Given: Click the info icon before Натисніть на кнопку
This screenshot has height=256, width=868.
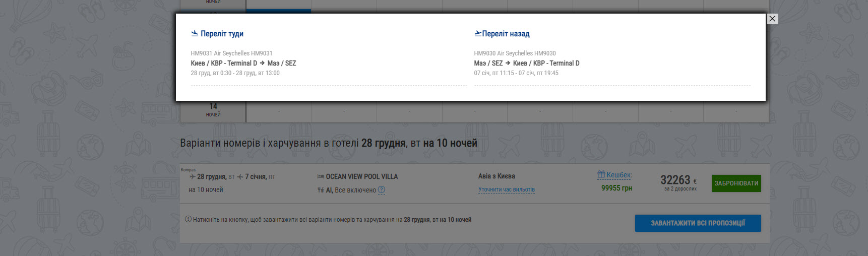Looking at the screenshot, I should (x=188, y=219).
